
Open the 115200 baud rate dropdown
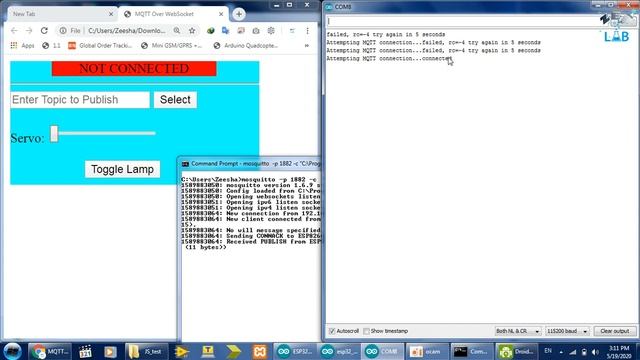(567, 331)
